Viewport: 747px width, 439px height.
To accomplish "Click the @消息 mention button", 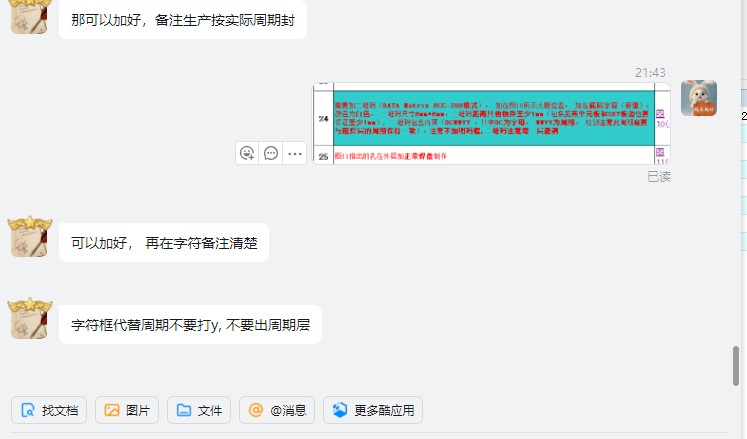I will 277,410.
